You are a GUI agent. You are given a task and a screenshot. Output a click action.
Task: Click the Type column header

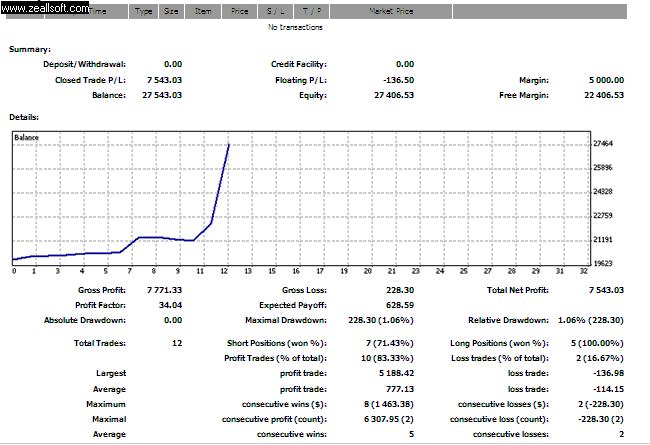[143, 12]
